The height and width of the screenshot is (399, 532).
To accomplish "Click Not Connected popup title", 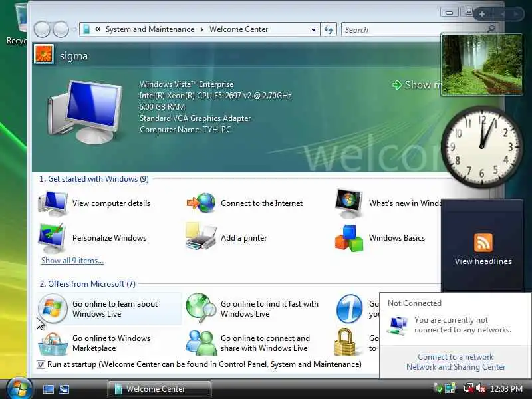I will 414,303.
